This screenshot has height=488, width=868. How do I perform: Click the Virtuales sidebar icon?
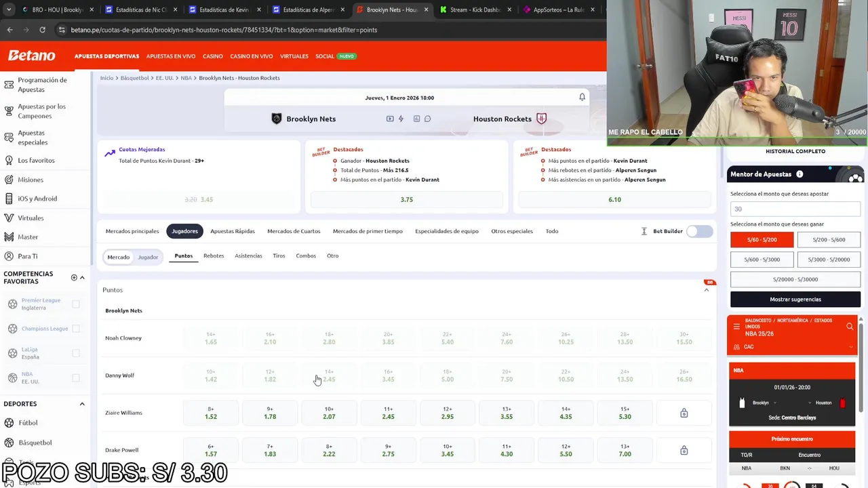pyautogui.click(x=9, y=218)
